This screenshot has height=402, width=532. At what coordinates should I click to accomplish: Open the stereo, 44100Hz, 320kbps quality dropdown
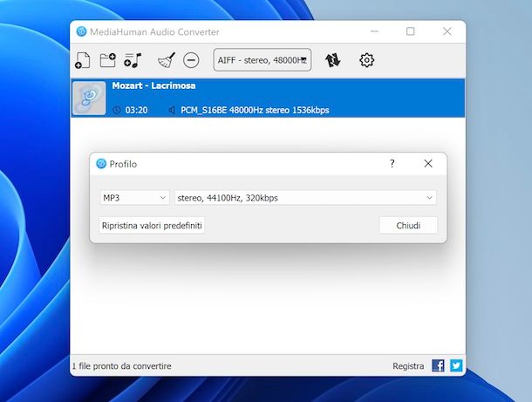305,198
